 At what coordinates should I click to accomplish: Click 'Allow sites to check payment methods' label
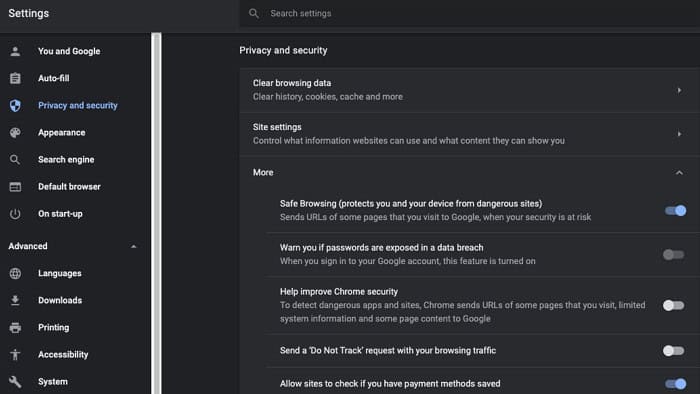point(390,384)
